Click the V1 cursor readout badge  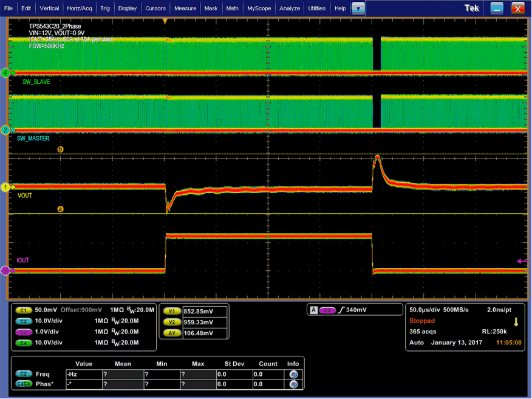point(172,310)
